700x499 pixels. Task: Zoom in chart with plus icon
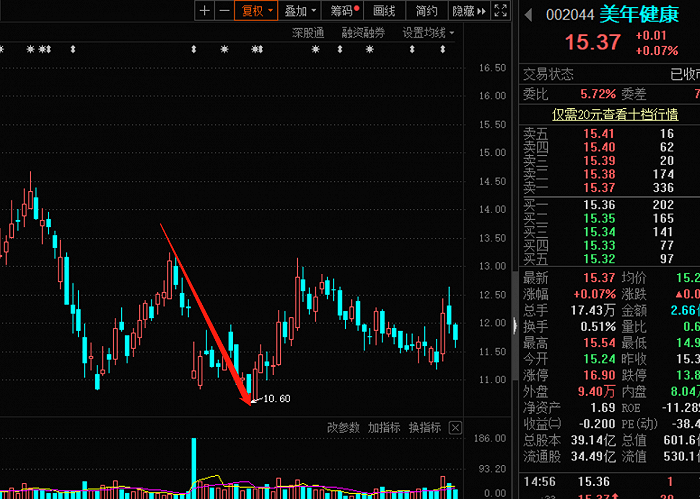pos(204,11)
